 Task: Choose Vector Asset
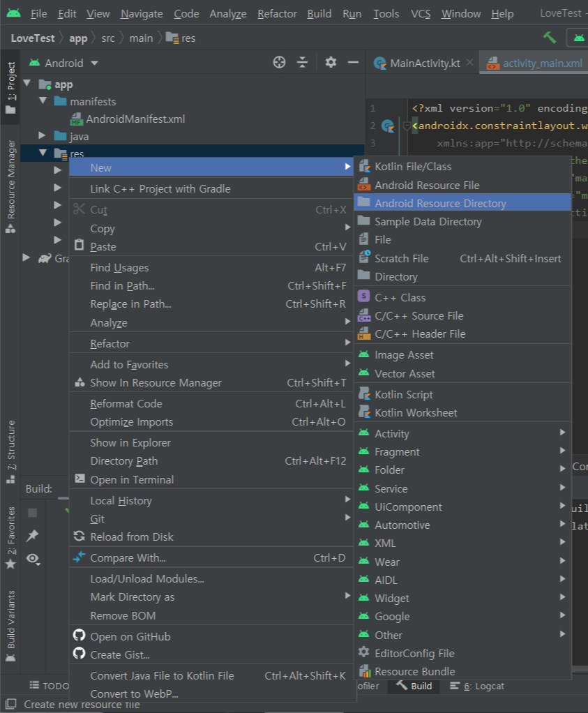tap(462, 373)
